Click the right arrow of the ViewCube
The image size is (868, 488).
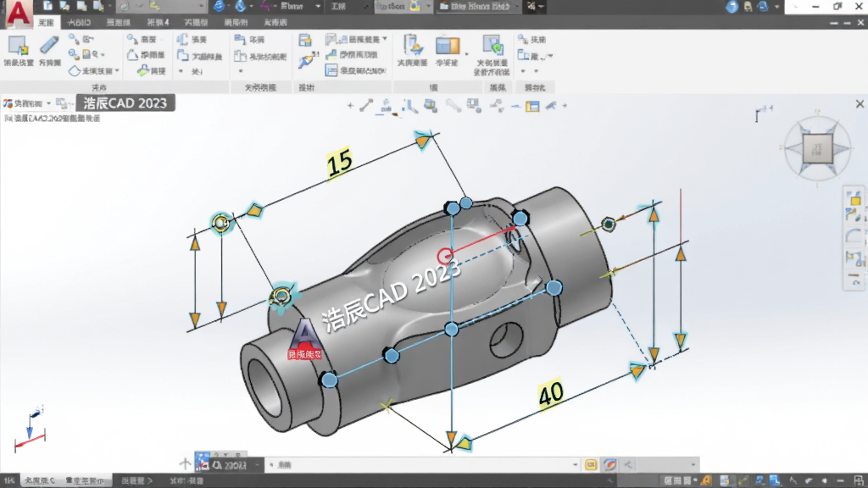click(x=842, y=148)
